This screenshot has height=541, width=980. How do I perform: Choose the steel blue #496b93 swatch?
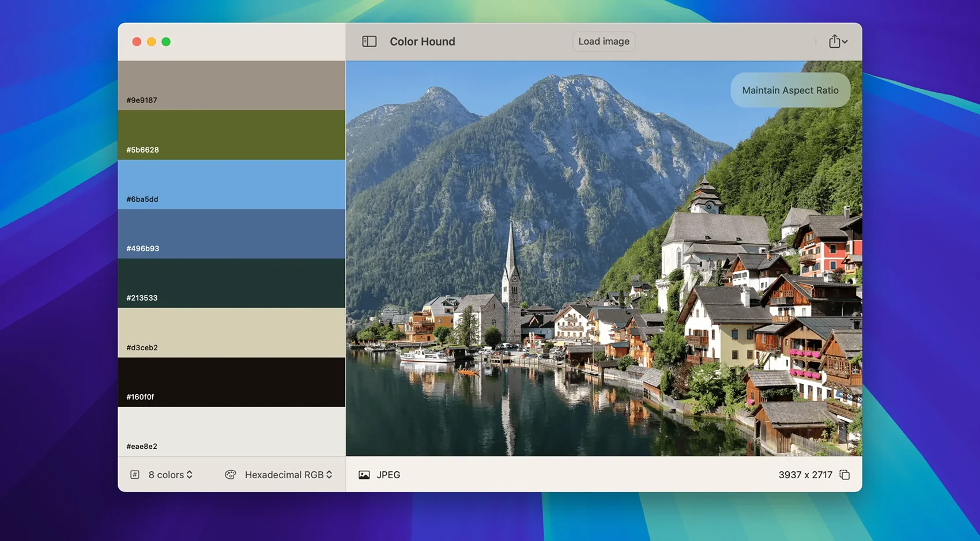pyautogui.click(x=231, y=234)
